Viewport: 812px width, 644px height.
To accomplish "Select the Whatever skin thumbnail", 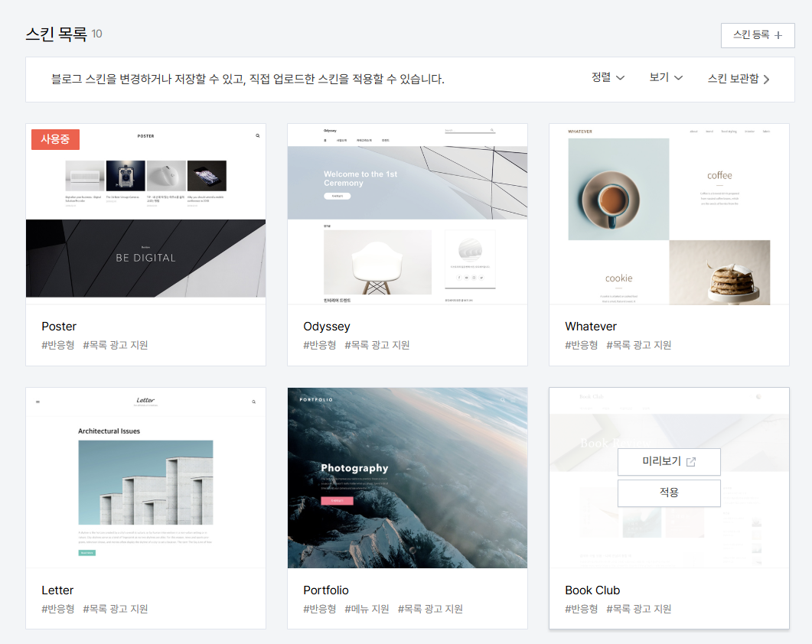I will (669, 214).
